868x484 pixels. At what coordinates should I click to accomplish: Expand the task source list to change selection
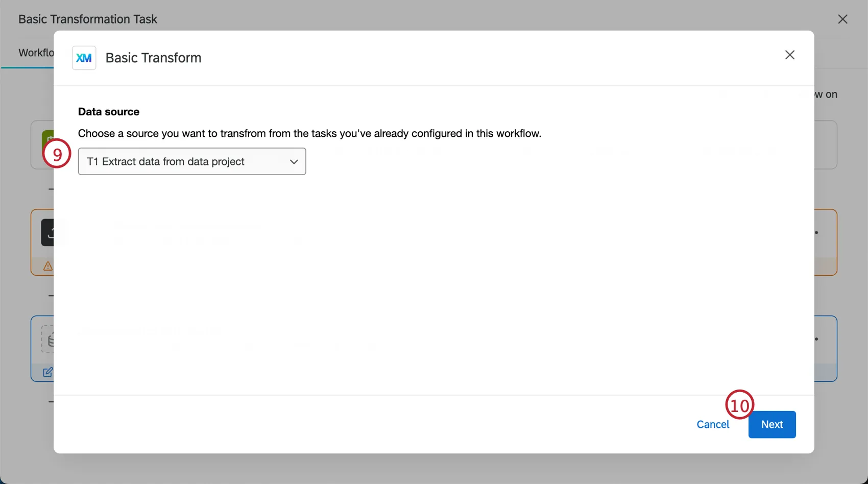coord(191,161)
